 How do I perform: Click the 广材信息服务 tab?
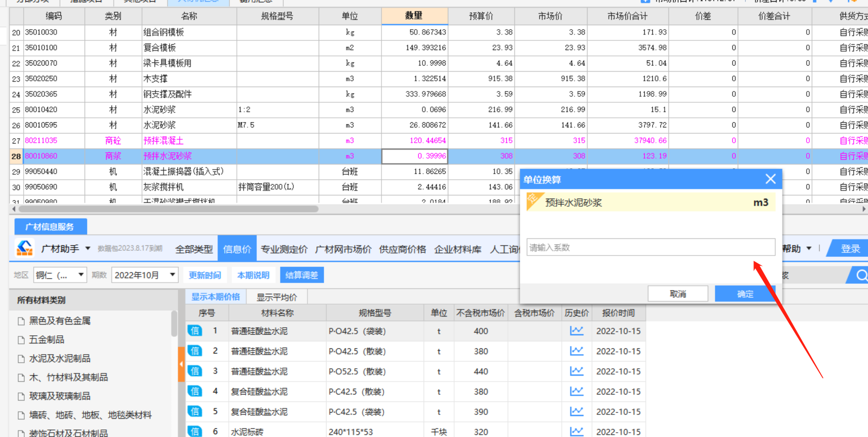click(x=50, y=227)
